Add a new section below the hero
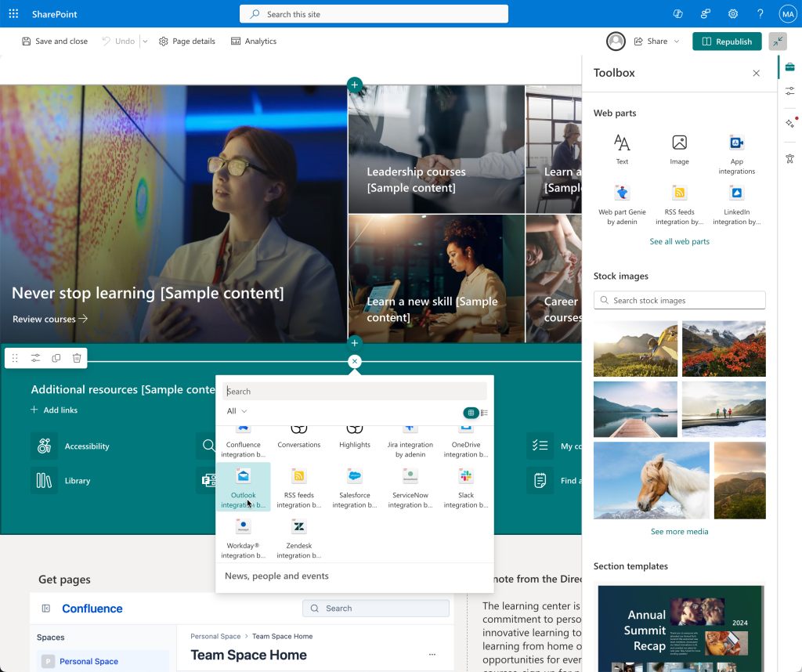Viewport: 802px width, 672px height. 355,343
